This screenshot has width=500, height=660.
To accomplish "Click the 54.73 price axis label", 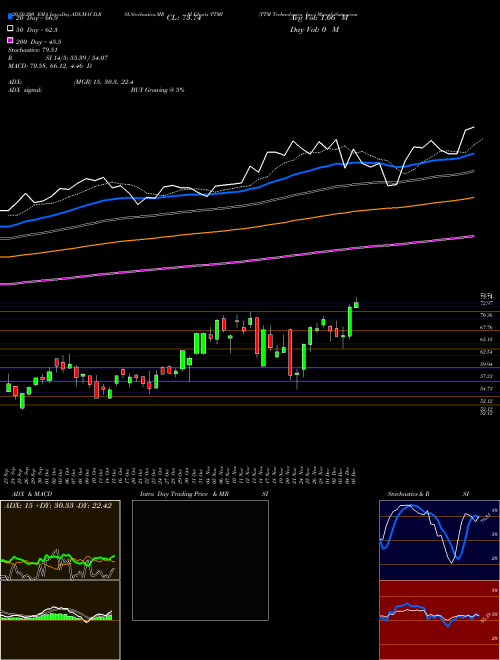I will tap(487, 389).
